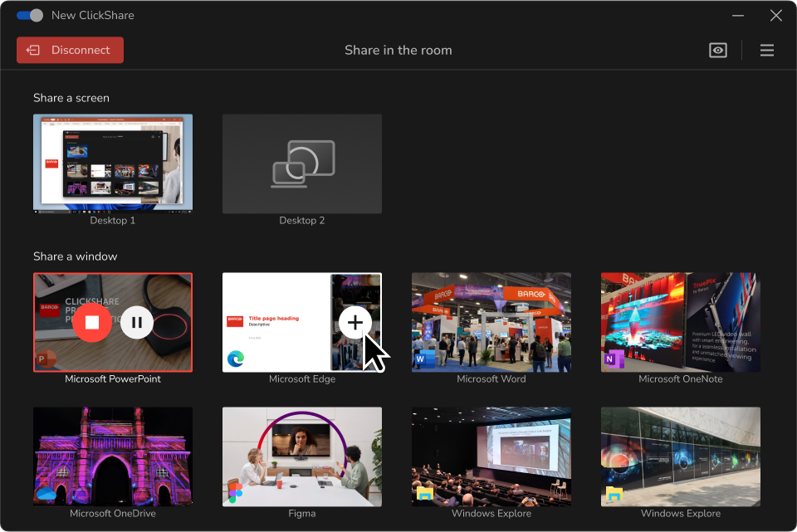Click the Word icon on the Word tile
Viewport: 797px width, 532px height.
(x=420, y=359)
